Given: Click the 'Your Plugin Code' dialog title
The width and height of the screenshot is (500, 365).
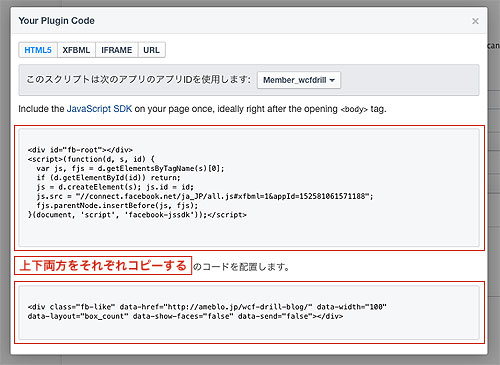Looking at the screenshot, I should tap(57, 21).
